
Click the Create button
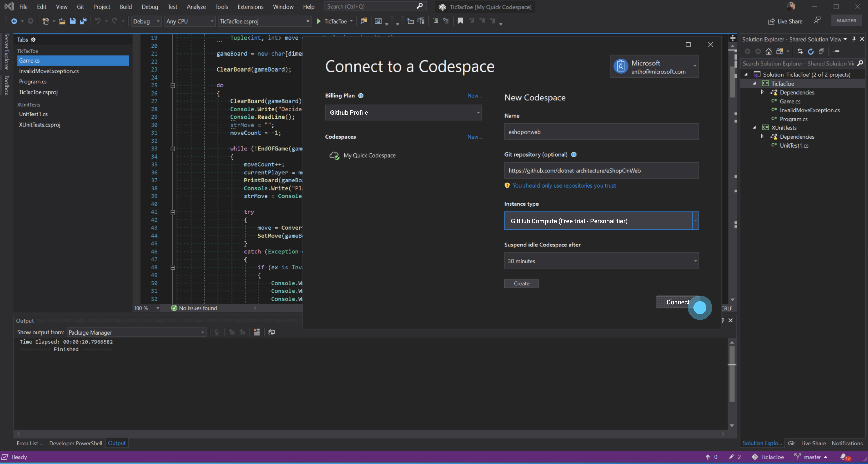pyautogui.click(x=521, y=283)
